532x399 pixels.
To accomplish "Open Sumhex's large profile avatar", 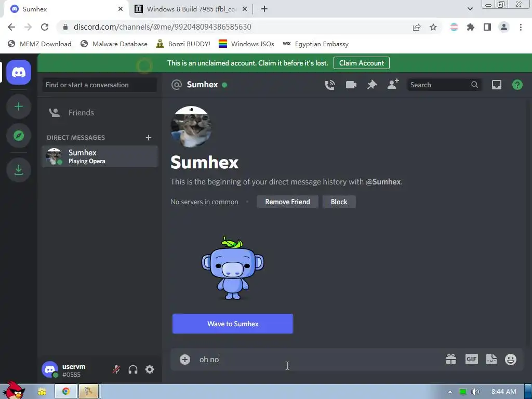I will pos(191,127).
